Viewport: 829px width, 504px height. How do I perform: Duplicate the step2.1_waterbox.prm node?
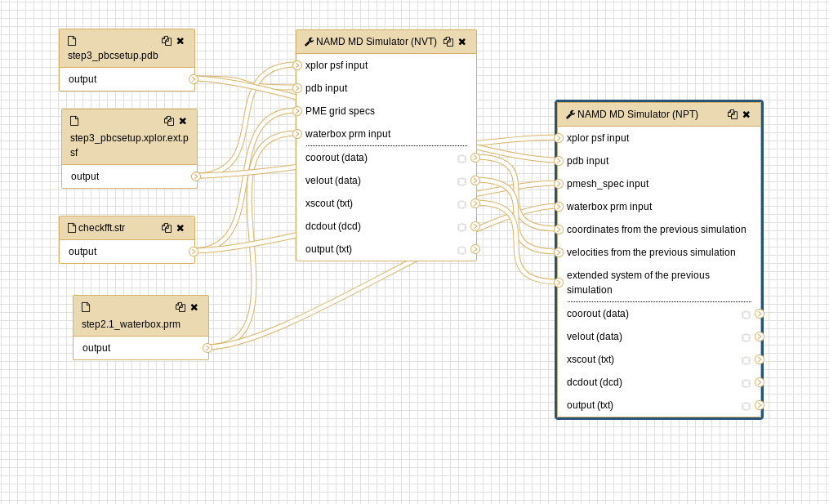(181, 307)
